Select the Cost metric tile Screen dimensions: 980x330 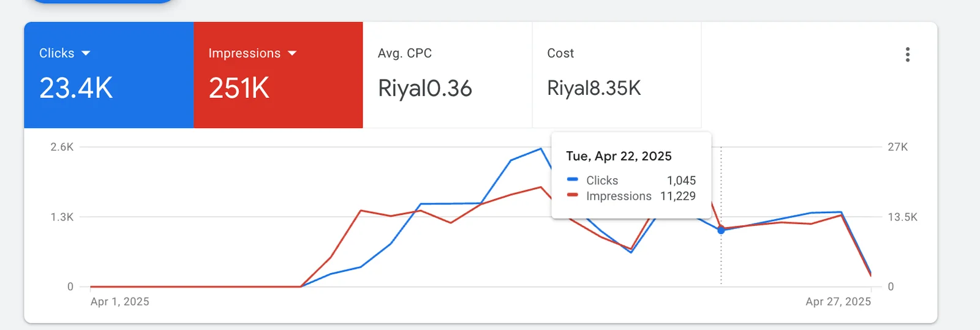(x=616, y=75)
